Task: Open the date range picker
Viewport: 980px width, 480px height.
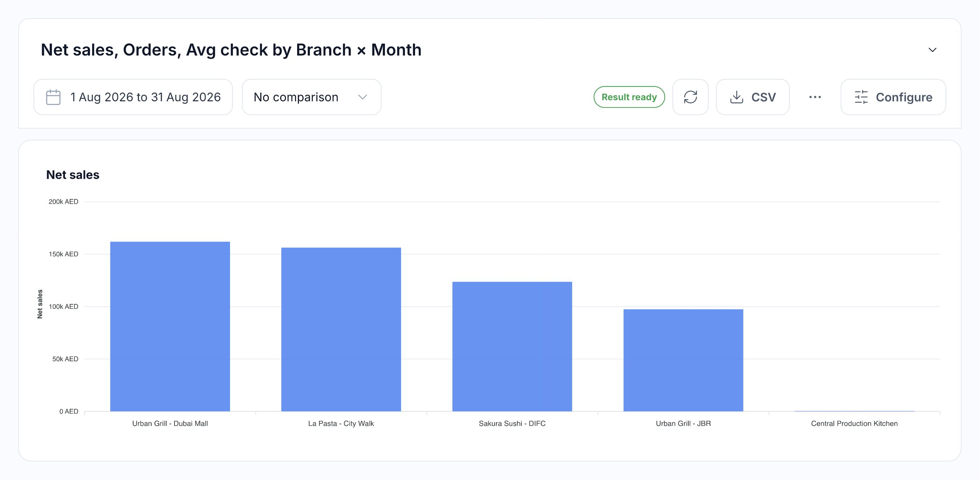Action: click(133, 97)
